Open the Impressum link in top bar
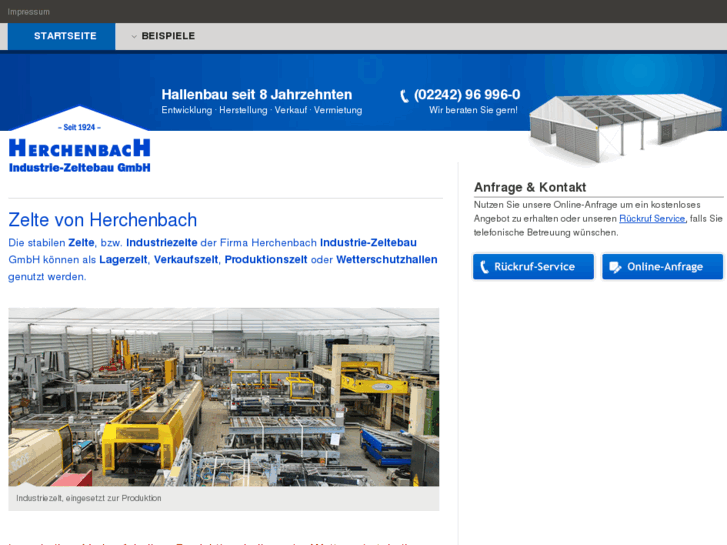The height and width of the screenshot is (545, 727). 28,12
